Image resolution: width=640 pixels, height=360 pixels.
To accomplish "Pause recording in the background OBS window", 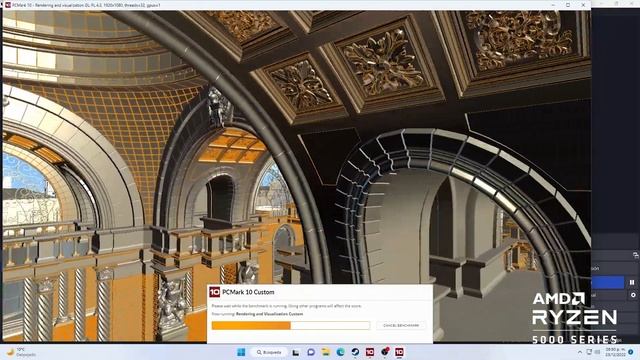I will [x=632, y=282].
